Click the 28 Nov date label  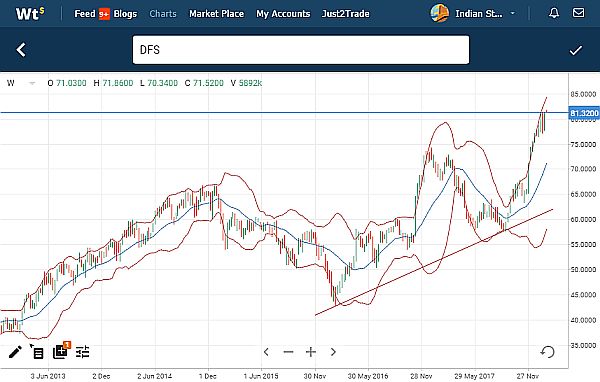tap(421, 376)
